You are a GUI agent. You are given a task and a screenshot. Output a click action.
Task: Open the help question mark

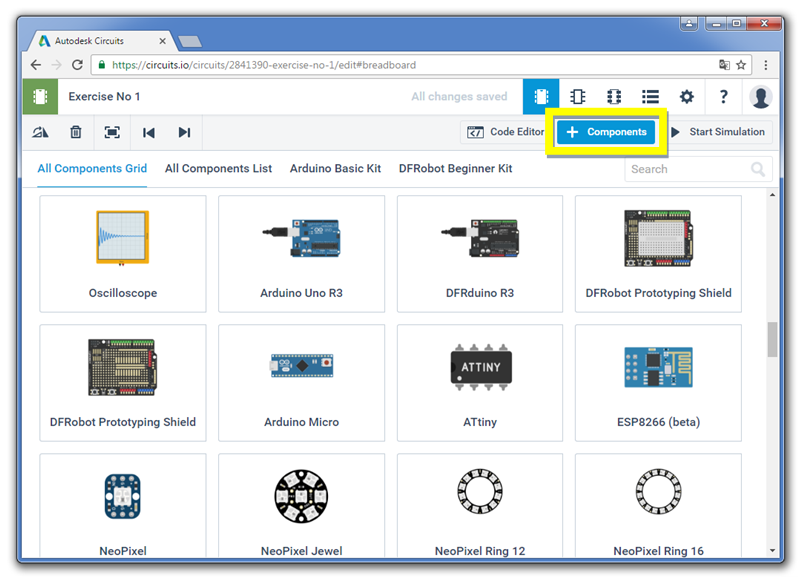pos(723,97)
